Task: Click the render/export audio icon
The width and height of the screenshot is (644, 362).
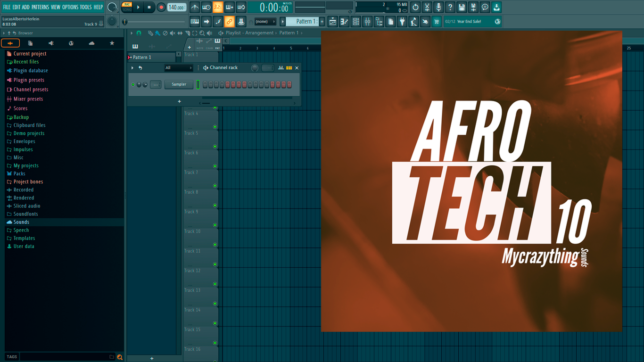Action: [473, 7]
